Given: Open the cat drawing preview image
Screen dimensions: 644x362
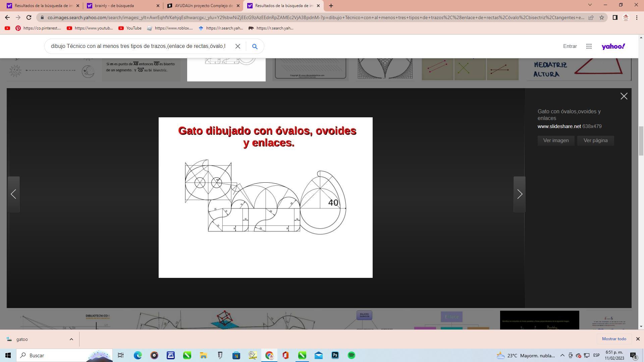Looking at the screenshot, I should click(265, 197).
